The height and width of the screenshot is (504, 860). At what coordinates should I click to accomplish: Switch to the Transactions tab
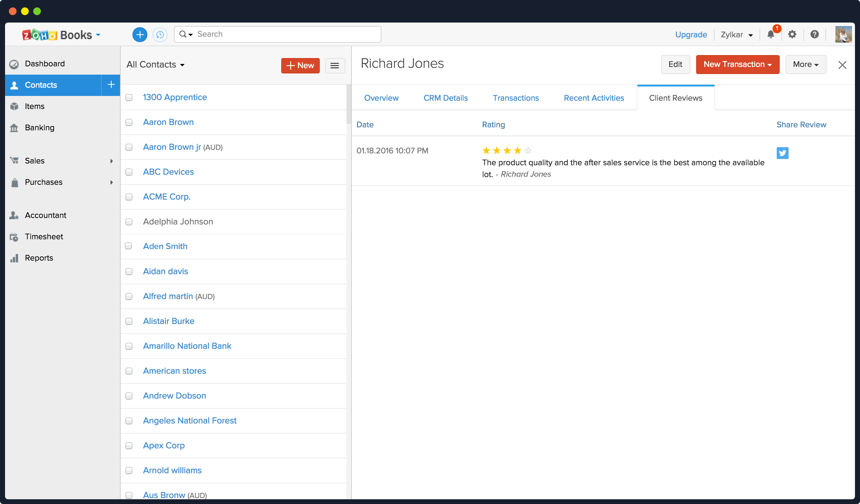(x=515, y=98)
